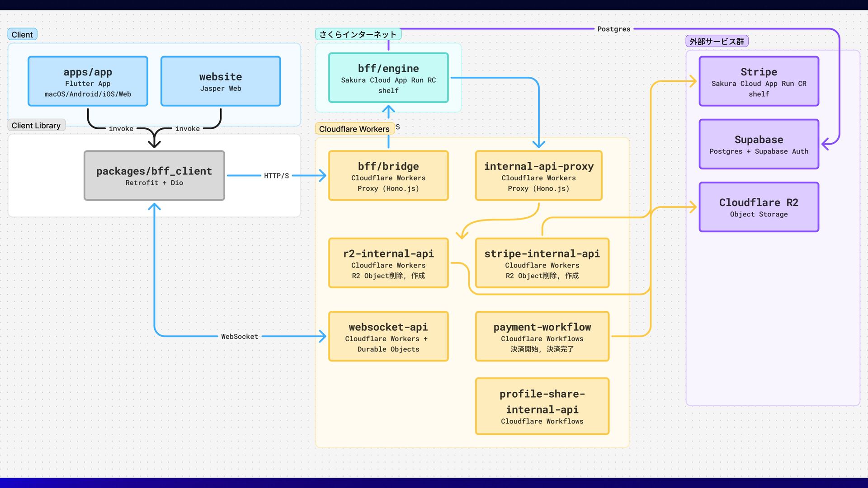Click the websocket-api Durable Objects node
The image size is (868, 488).
click(x=388, y=337)
